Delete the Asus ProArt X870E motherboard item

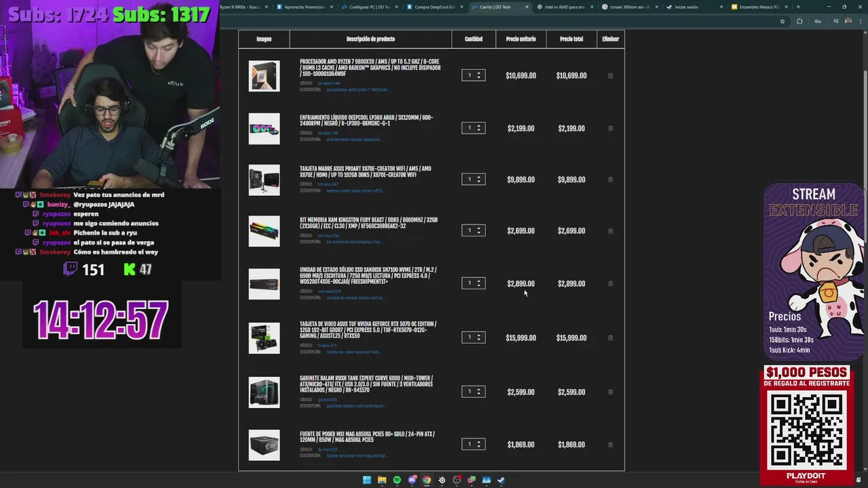[x=610, y=180]
